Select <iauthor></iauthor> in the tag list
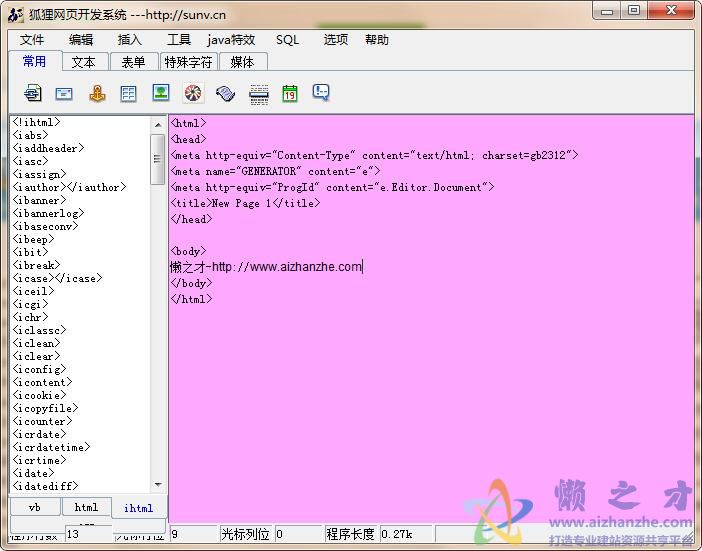The image size is (702, 551). (x=69, y=187)
